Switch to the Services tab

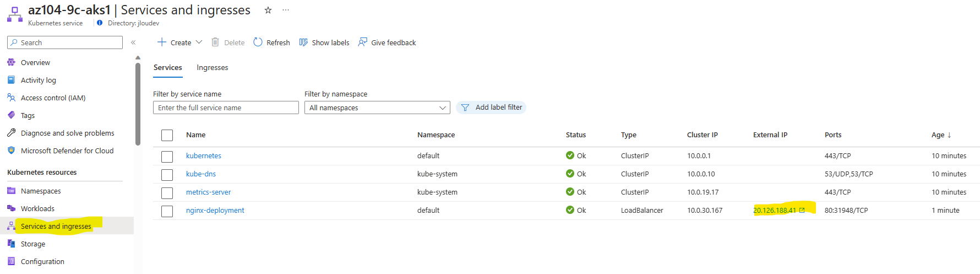pos(168,67)
